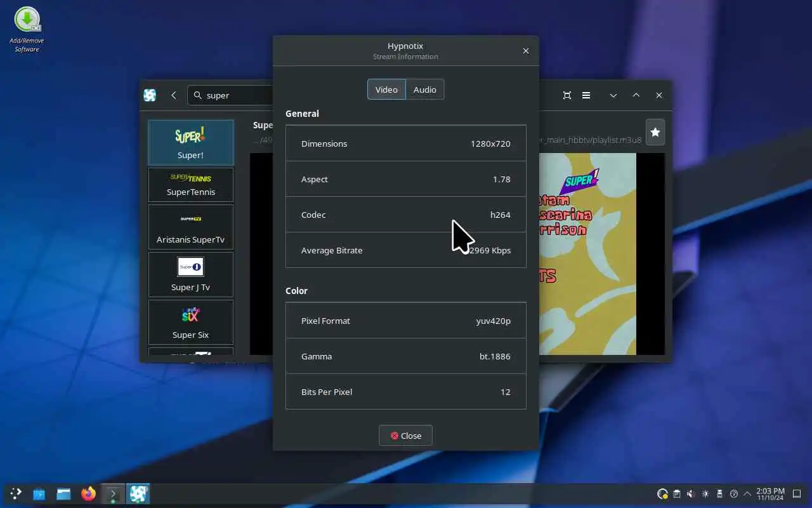Open the software store taskbar icon
Image resolution: width=812 pixels, height=508 pixels.
tap(39, 493)
